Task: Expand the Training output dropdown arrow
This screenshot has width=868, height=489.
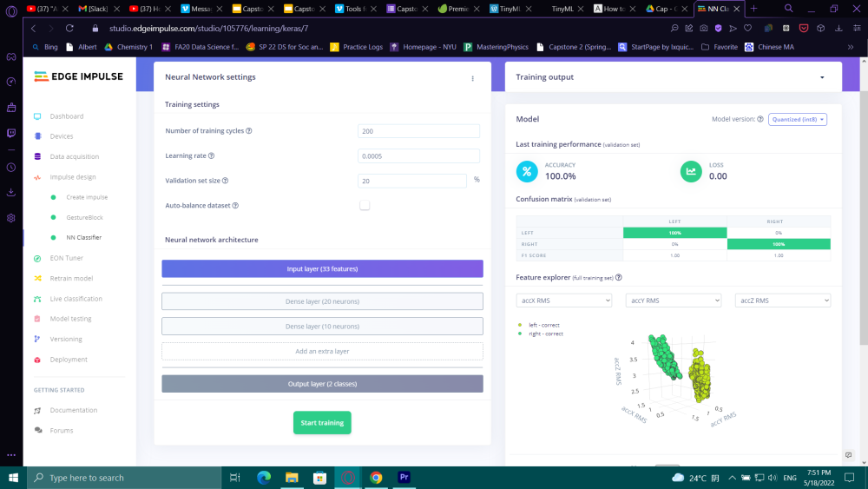Action: (x=822, y=77)
